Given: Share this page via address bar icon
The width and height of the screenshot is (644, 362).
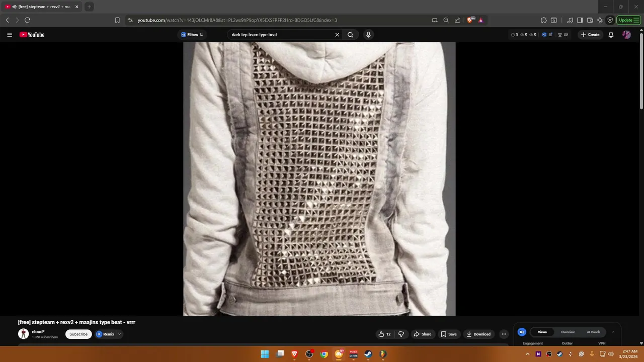Looking at the screenshot, I should click(457, 20).
